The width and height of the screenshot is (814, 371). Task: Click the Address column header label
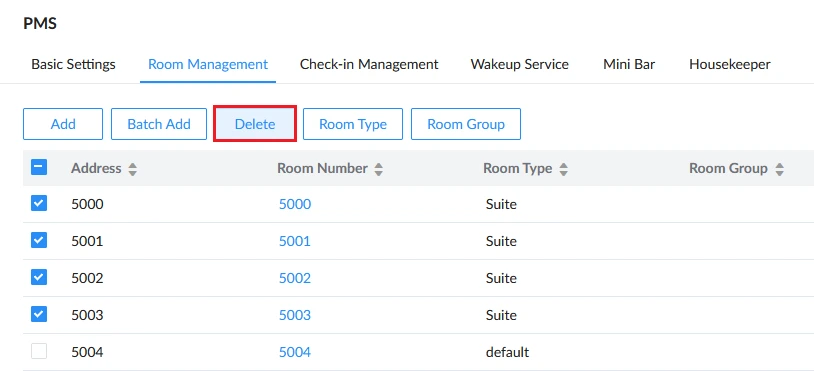coord(96,169)
